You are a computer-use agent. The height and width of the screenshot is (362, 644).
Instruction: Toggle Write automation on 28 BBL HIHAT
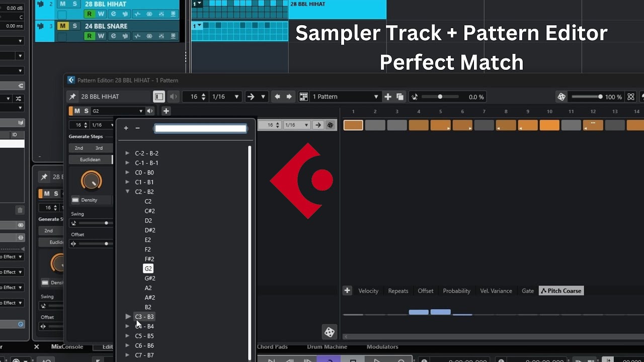point(101,14)
